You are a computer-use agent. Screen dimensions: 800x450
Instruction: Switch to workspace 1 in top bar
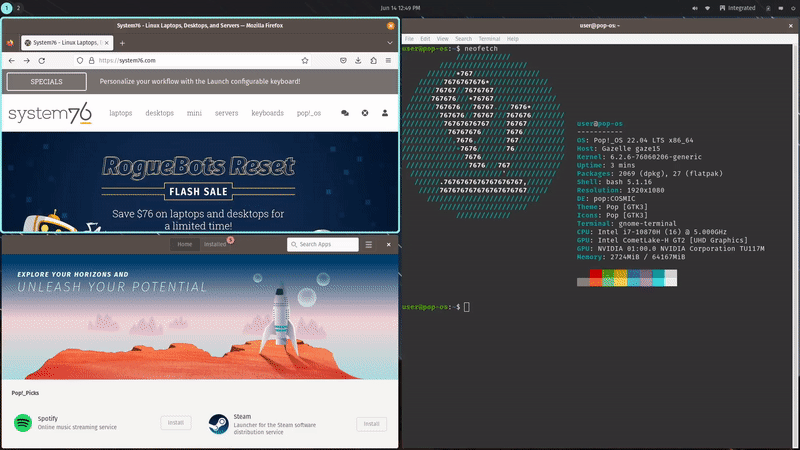[7, 8]
